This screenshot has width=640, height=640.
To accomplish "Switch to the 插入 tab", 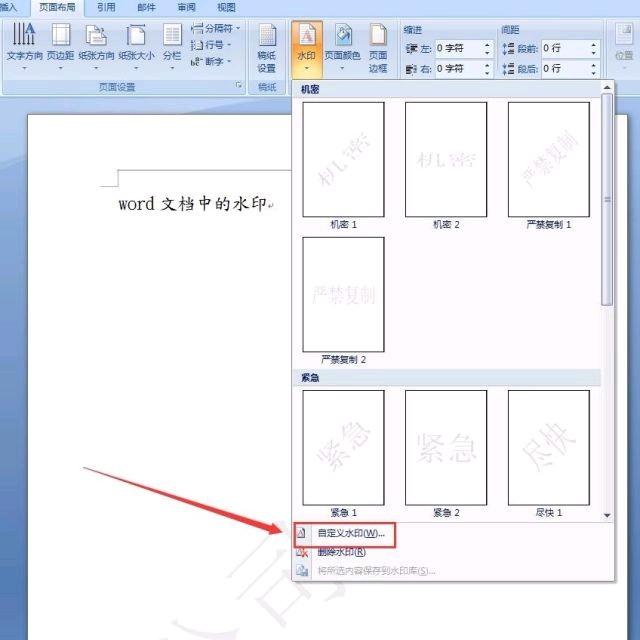I will pos(8,7).
